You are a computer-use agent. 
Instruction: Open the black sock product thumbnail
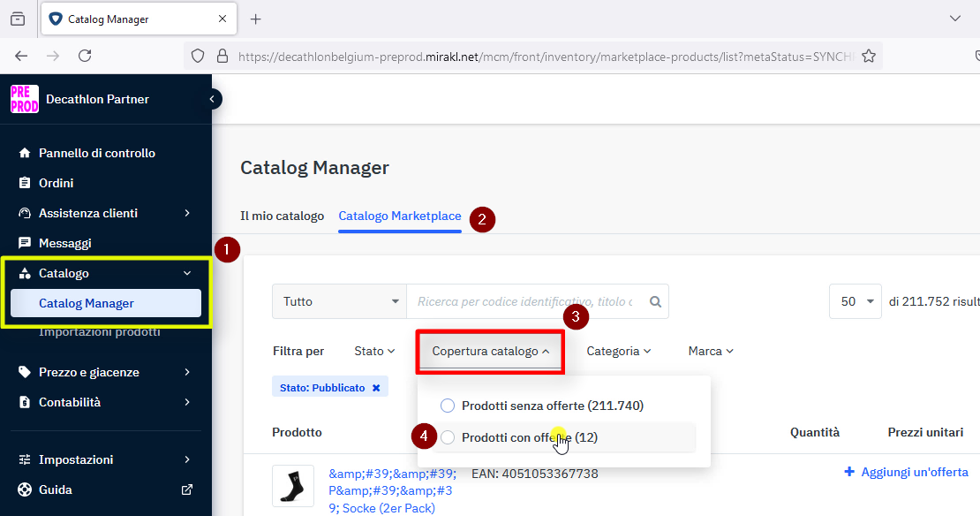pos(293,486)
